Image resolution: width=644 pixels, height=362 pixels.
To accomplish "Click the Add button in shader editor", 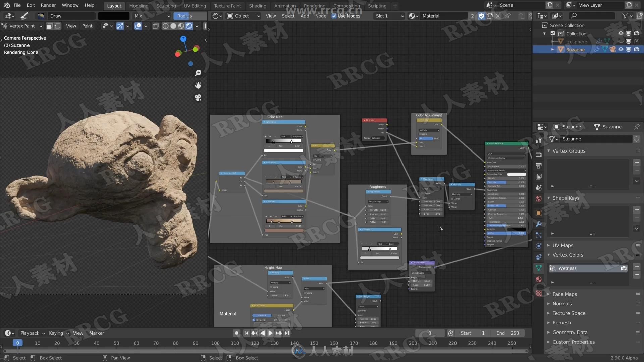I will coord(304,16).
